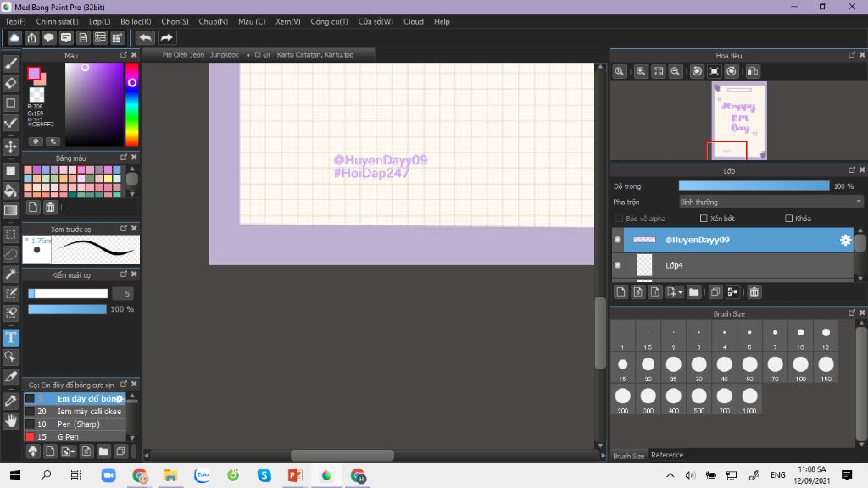Click the navigator canvas thumbnail

pos(739,120)
